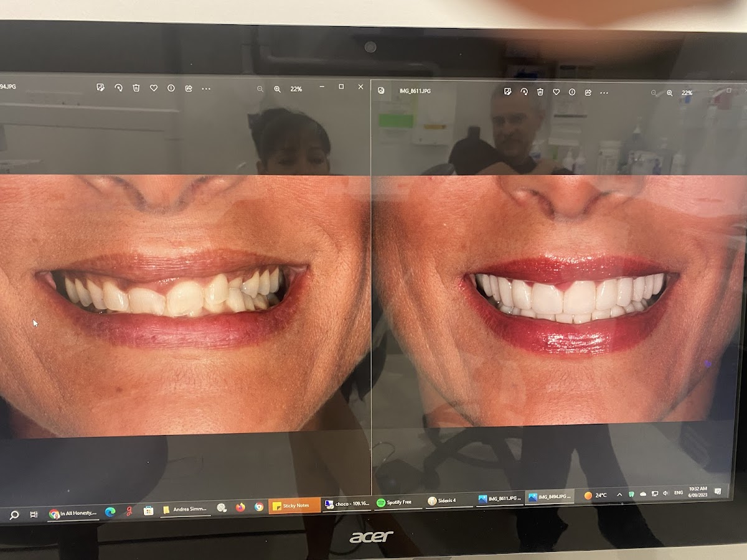Rotate the image in IMG_8611.JPG window
This screenshot has height=560, width=747.
[524, 91]
